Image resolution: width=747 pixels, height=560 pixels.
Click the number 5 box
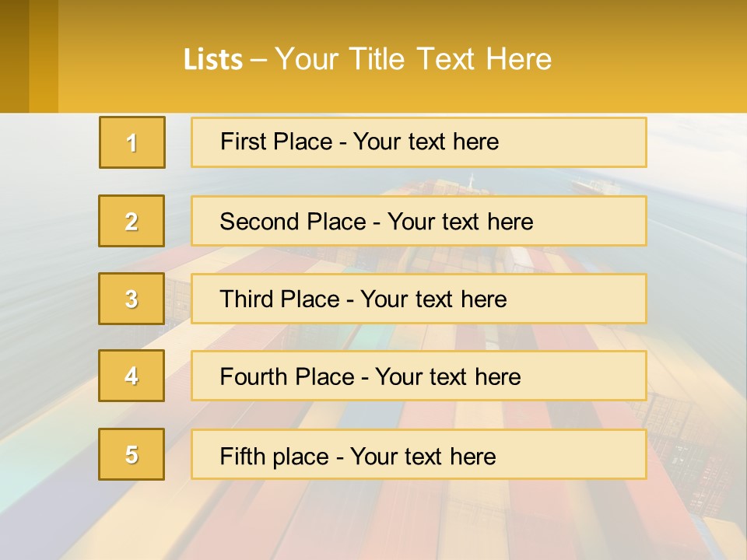[x=132, y=454]
